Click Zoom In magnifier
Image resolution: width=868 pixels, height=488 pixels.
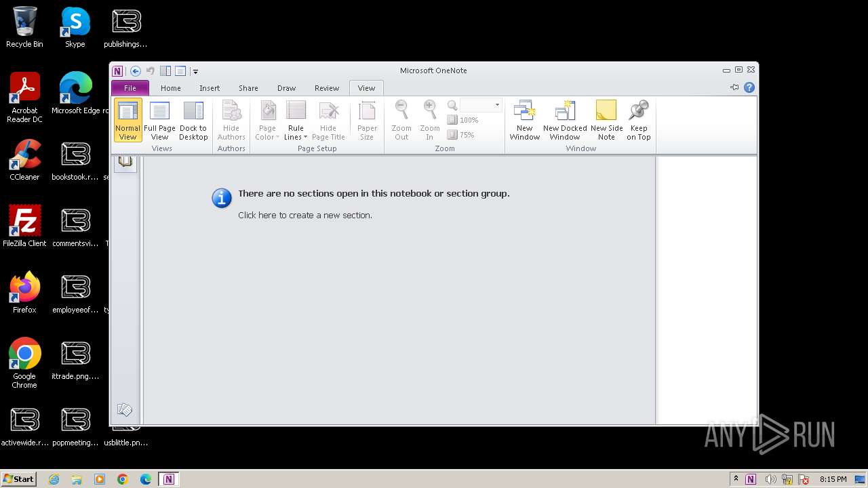[429, 120]
